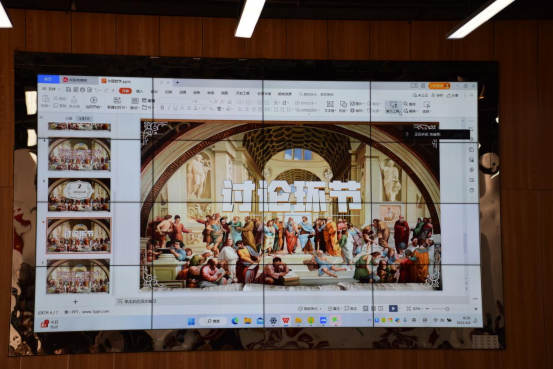
Task: Click the Italic formatting icon
Action: pos(169,108)
